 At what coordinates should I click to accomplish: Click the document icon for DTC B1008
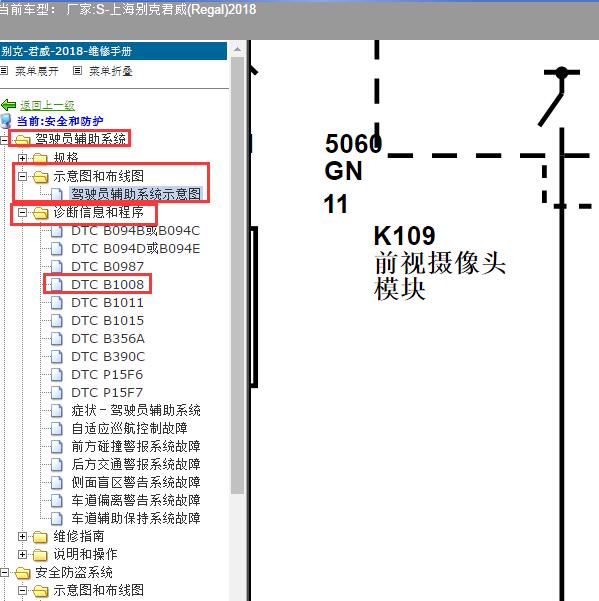[x=57, y=285]
